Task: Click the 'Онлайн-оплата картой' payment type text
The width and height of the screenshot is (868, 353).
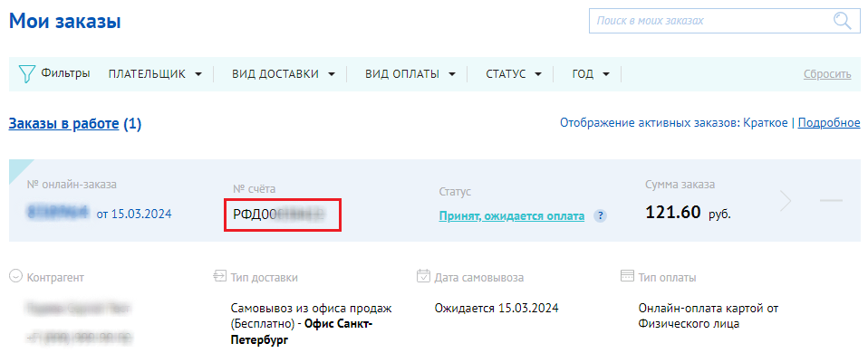Action: (x=701, y=308)
